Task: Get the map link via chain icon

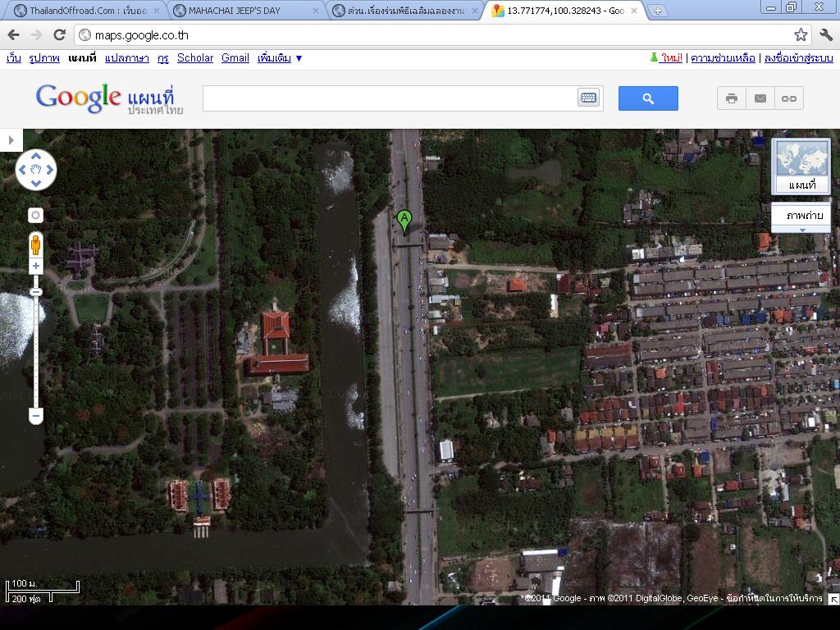Action: point(788,98)
